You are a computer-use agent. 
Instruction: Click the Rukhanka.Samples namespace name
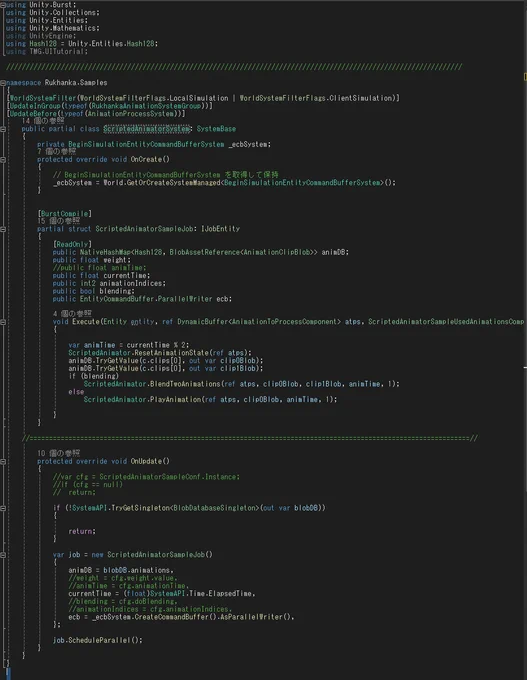tap(76, 82)
